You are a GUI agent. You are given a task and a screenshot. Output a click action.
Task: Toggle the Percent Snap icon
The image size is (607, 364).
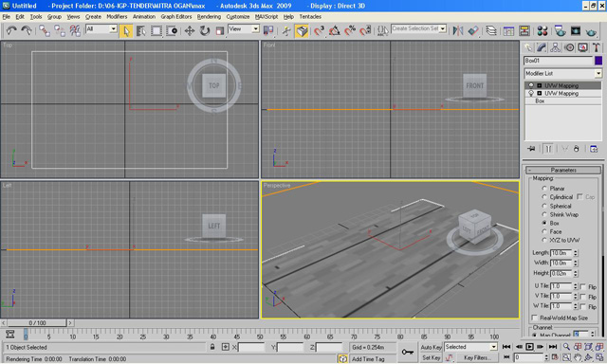[x=350, y=31]
